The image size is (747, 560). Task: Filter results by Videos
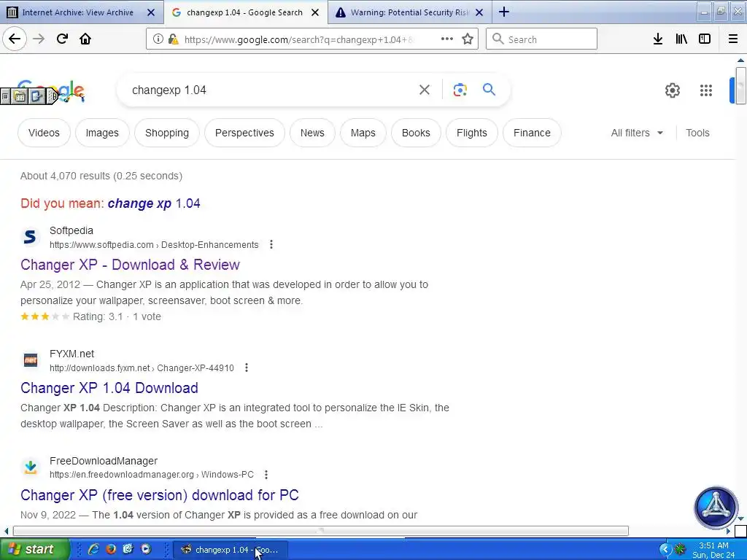click(44, 133)
